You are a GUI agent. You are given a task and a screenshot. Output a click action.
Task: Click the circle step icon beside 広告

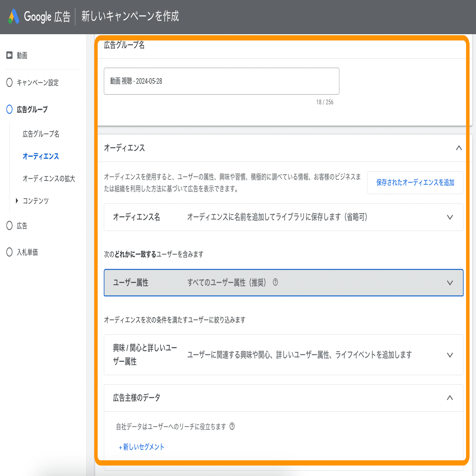tap(9, 225)
